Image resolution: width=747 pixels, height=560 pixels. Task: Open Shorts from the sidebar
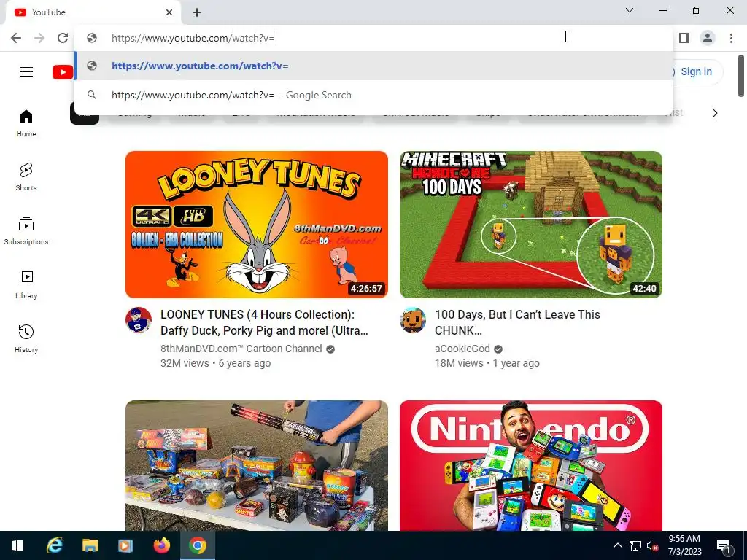click(x=26, y=177)
